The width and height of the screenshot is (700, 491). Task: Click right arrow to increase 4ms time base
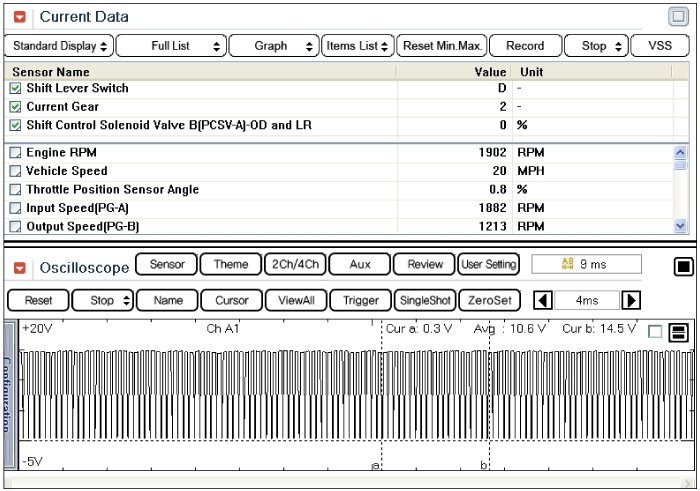(x=631, y=300)
